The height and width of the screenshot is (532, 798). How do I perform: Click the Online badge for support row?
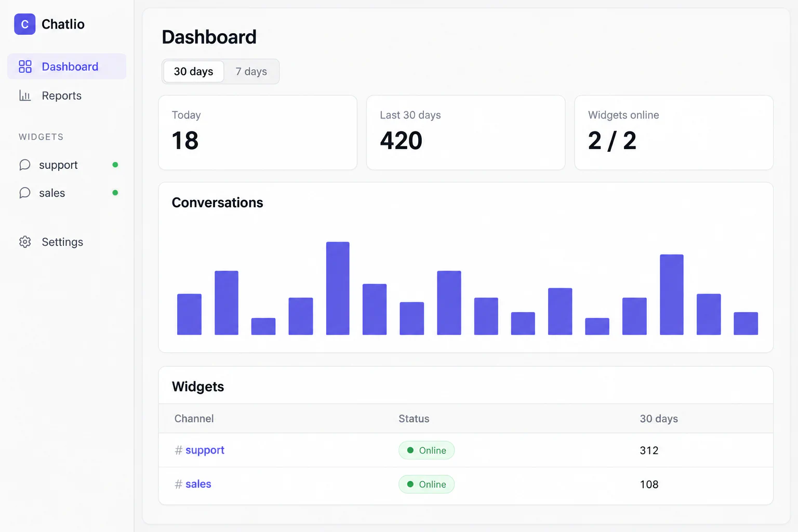point(427,450)
